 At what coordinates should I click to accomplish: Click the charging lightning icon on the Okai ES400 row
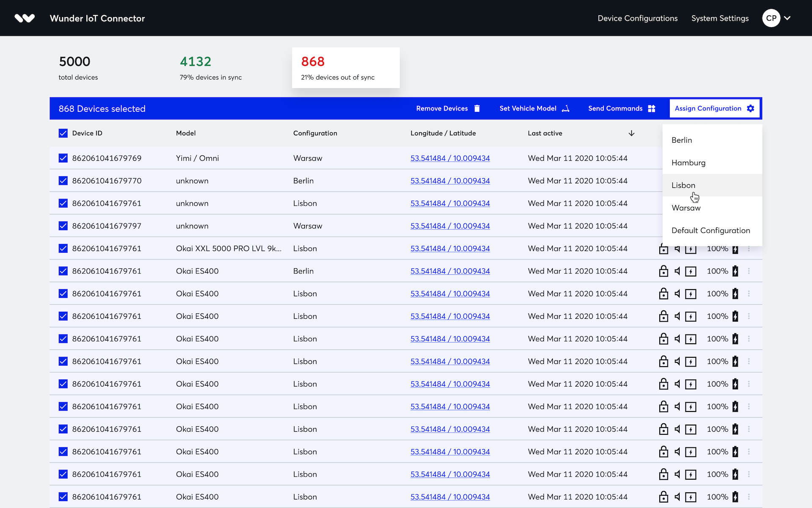691,271
